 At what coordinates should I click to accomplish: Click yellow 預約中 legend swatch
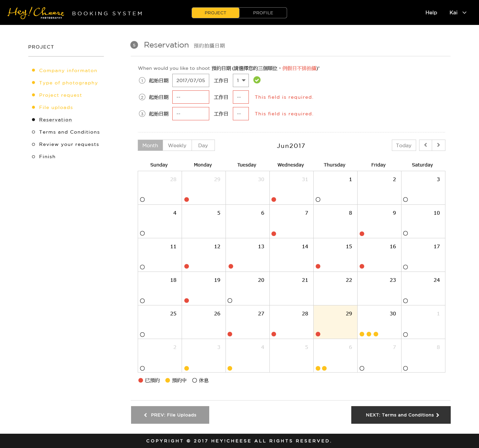[168, 380]
